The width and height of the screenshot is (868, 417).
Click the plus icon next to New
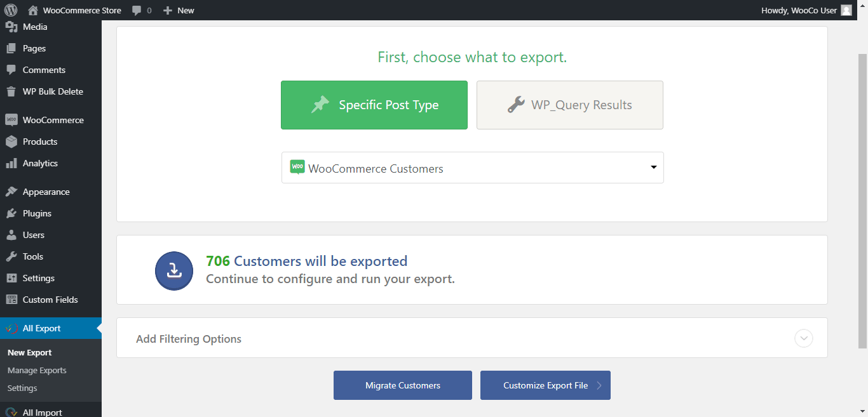tap(168, 11)
